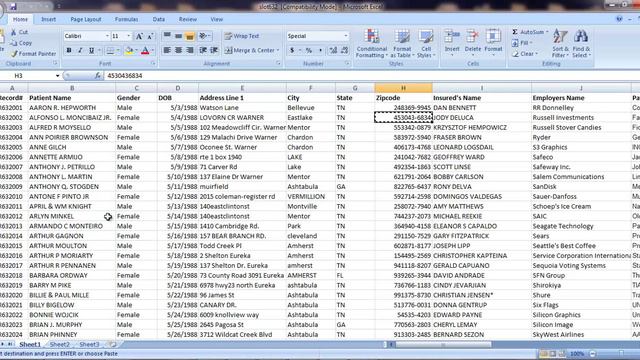This screenshot has height=360, width=640.
Task: Open Format as Table gallery
Action: pyautogui.click(x=402, y=43)
